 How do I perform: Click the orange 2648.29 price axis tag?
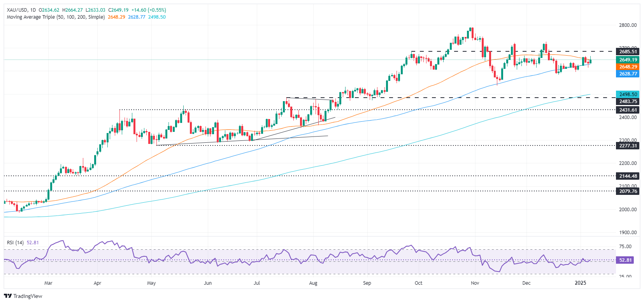tap(628, 67)
